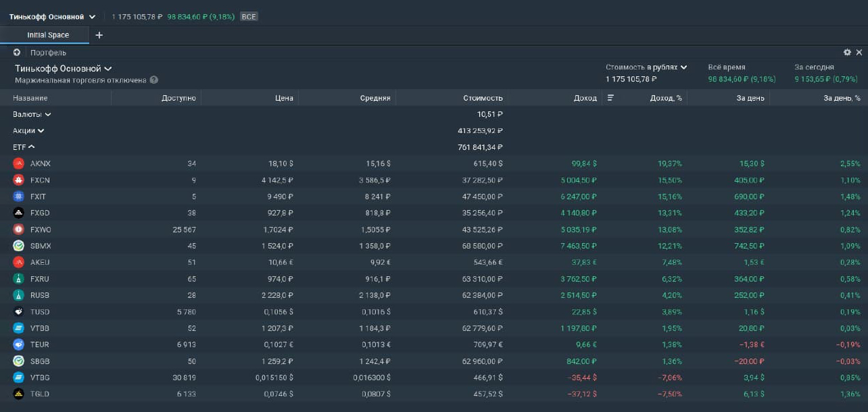Click the ВСЕ badge in top bar
868x412 pixels.
pos(249,16)
